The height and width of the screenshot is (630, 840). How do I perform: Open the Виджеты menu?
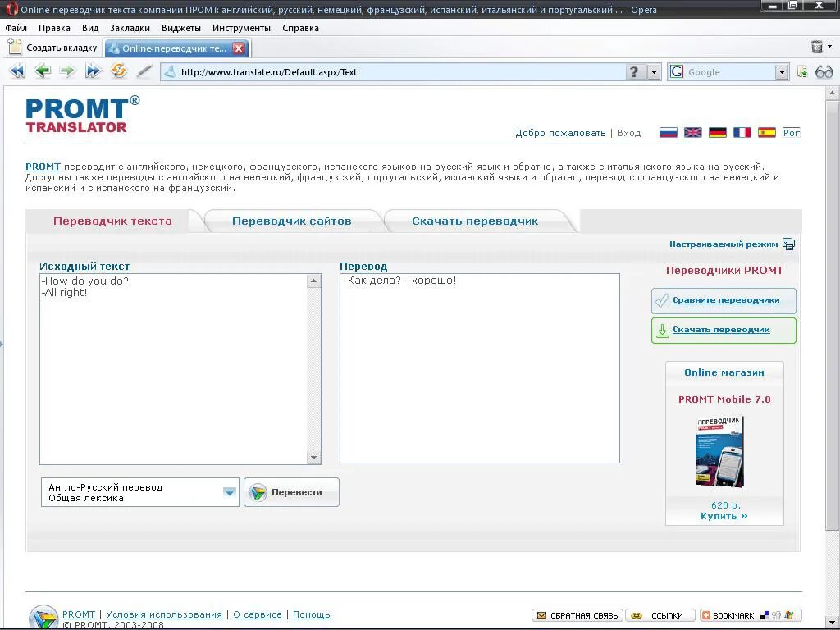coord(181,28)
